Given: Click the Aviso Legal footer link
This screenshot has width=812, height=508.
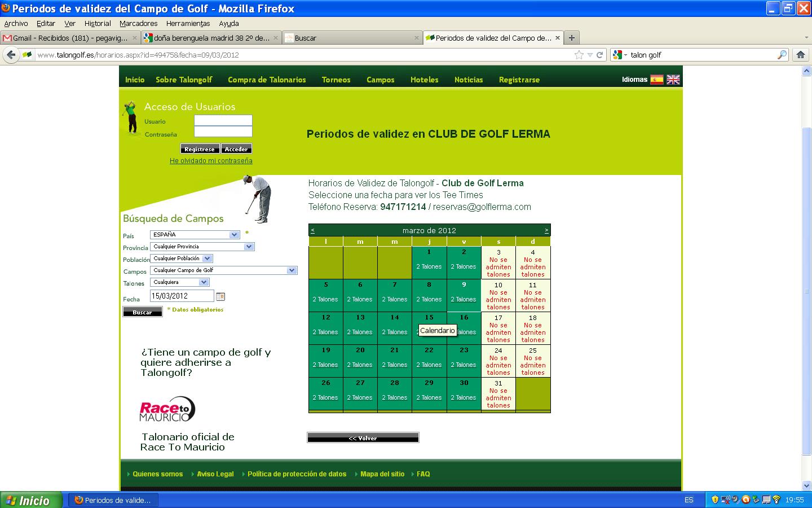Looking at the screenshot, I should tap(215, 474).
